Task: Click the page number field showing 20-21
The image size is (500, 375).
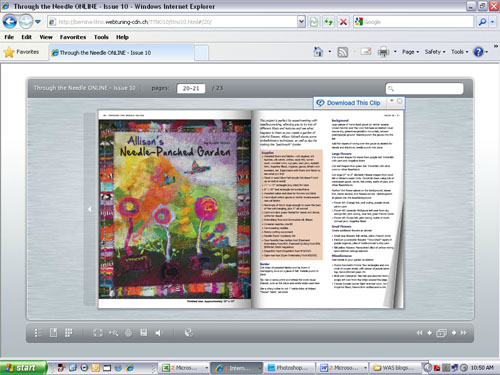Action: 191,88
